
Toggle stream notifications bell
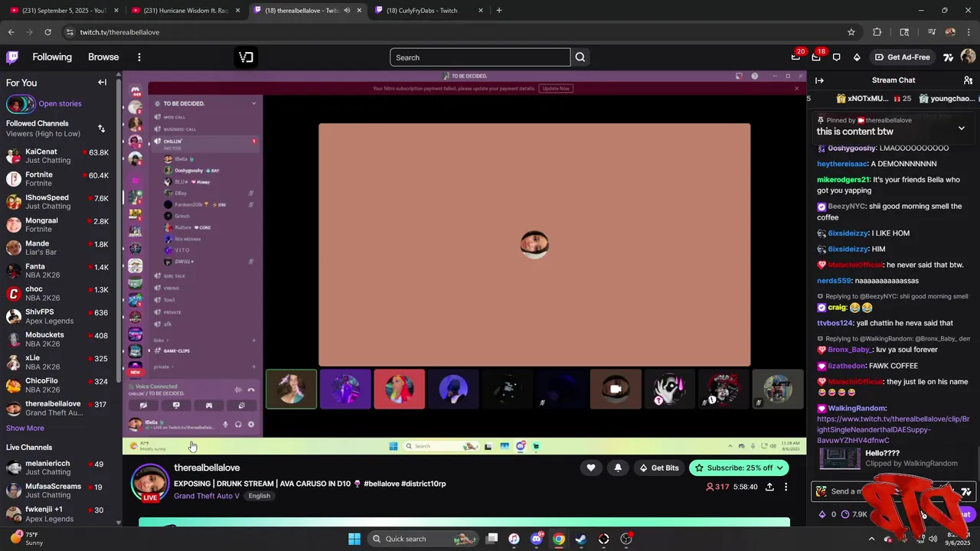pos(618,468)
